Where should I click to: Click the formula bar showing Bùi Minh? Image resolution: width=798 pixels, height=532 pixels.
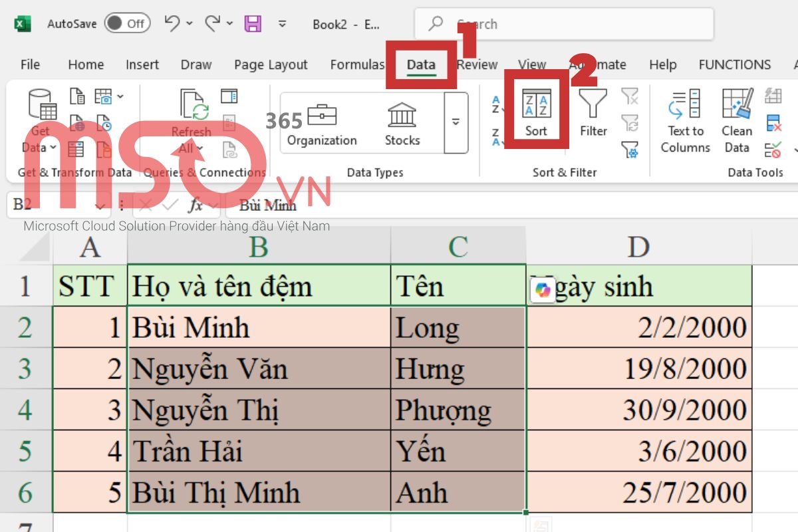pyautogui.click(x=512, y=205)
